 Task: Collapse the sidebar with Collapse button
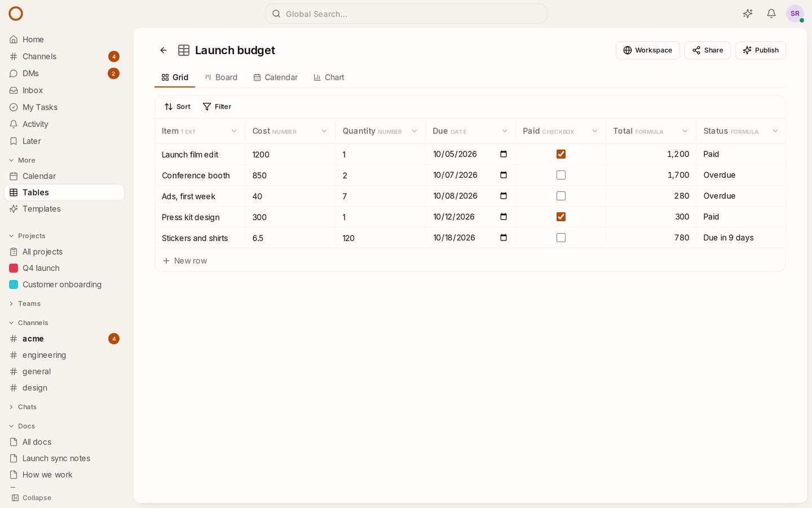[x=32, y=498]
